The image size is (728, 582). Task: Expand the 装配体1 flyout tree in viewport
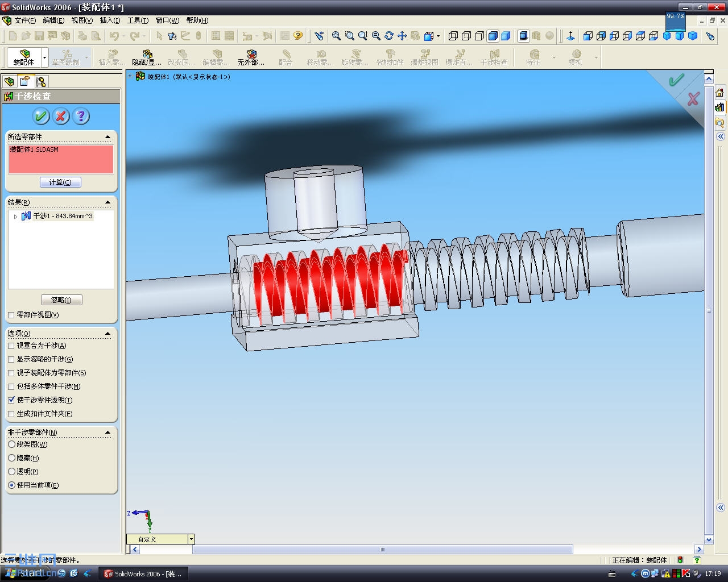(x=130, y=76)
